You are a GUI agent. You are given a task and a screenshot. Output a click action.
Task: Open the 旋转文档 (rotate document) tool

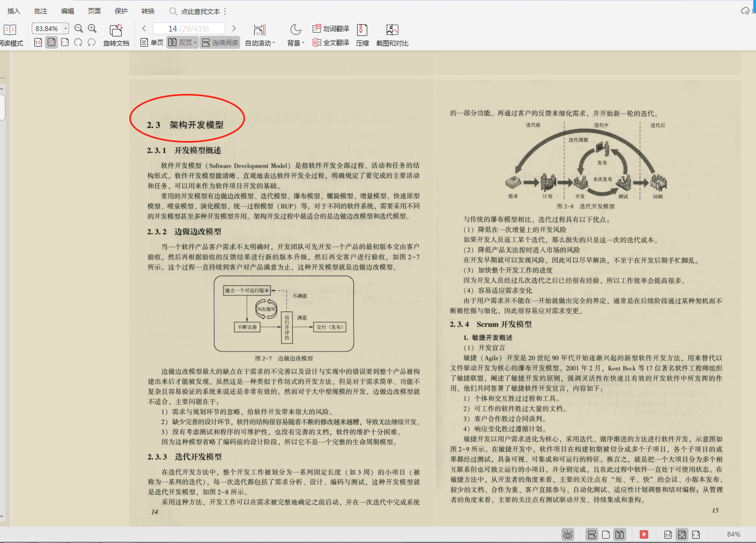(116, 34)
